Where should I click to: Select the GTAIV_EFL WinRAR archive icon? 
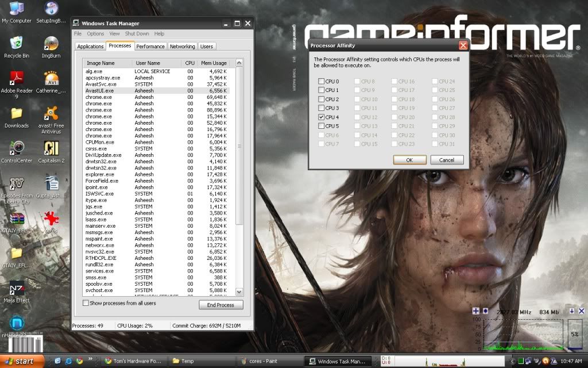17,223
